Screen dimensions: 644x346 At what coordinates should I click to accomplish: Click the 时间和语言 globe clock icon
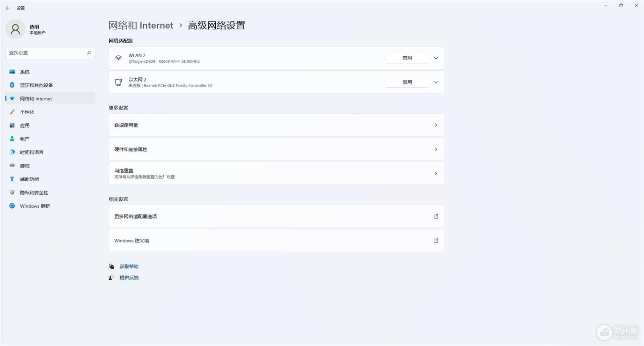tap(12, 152)
